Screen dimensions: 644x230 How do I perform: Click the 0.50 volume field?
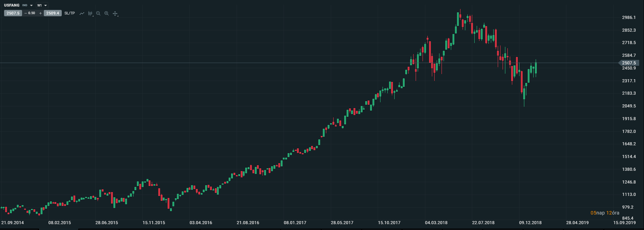(x=32, y=13)
